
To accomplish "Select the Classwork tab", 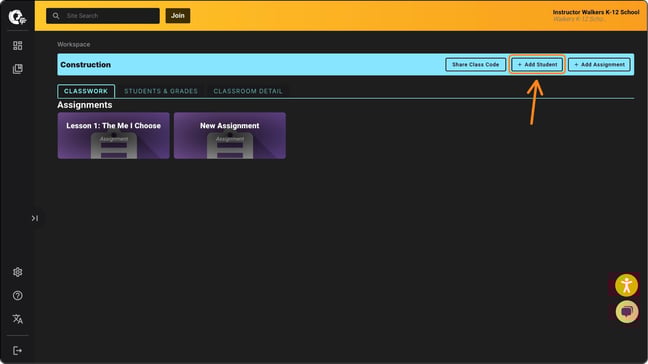I will coord(86,91).
